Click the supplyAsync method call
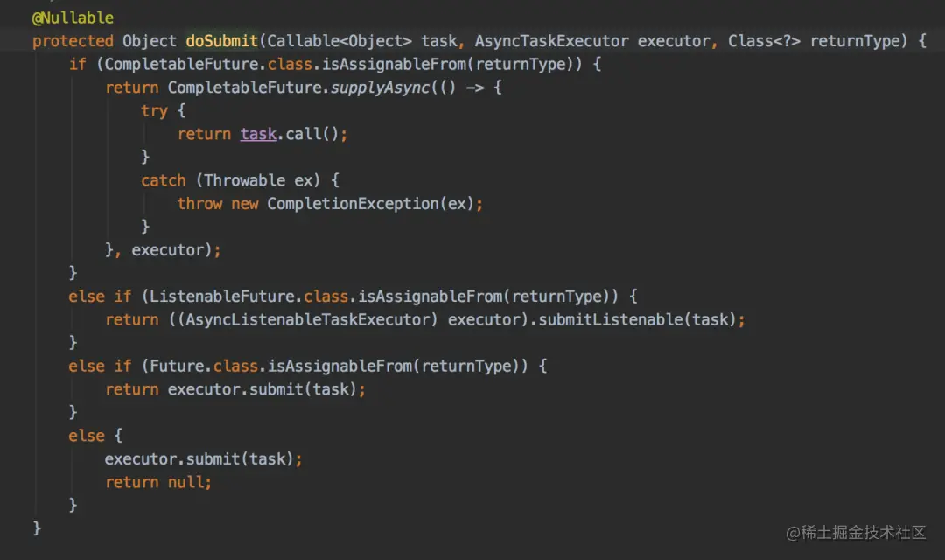945x560 pixels. tap(381, 87)
